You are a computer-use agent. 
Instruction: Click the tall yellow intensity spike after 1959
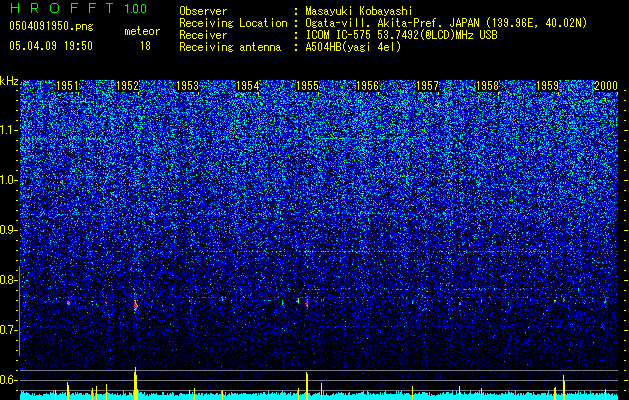tap(564, 387)
